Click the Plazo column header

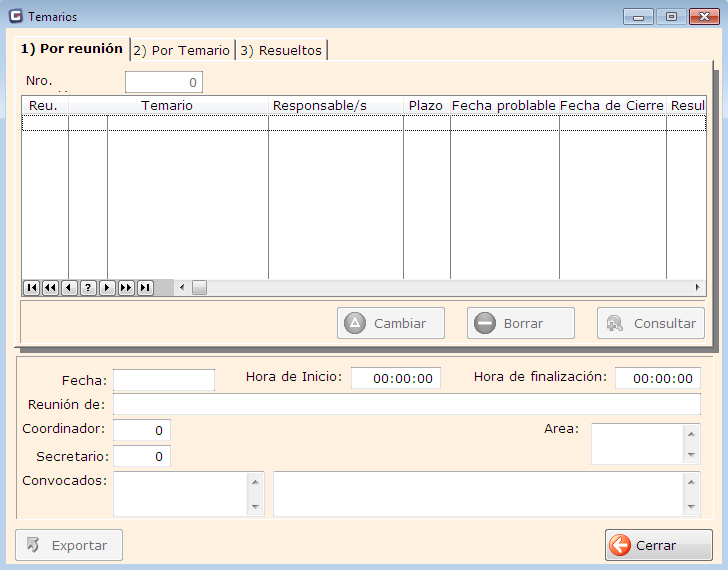(427, 105)
